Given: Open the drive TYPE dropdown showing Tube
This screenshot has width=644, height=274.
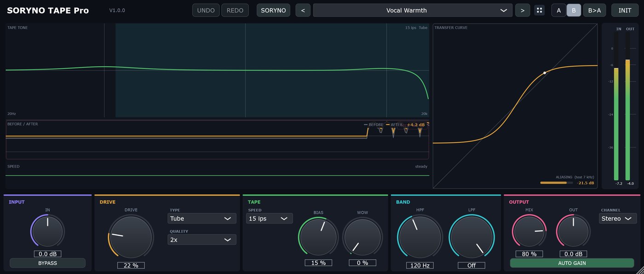Looking at the screenshot, I should coord(202,218).
